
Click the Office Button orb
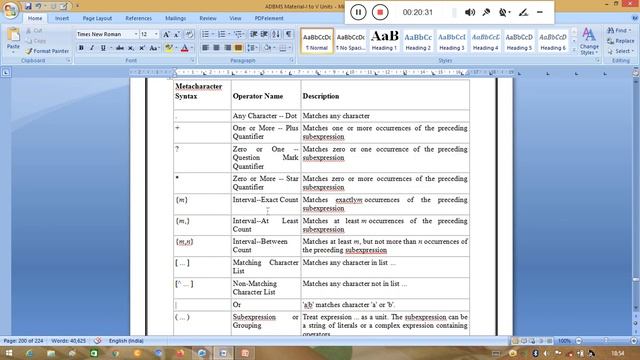coord(10,10)
